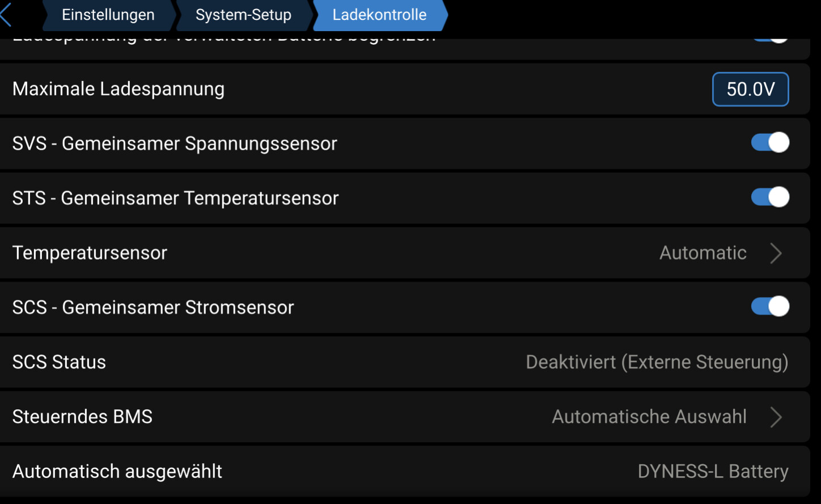This screenshot has width=821, height=504.
Task: Select the SCS Status row label
Action: 59,362
